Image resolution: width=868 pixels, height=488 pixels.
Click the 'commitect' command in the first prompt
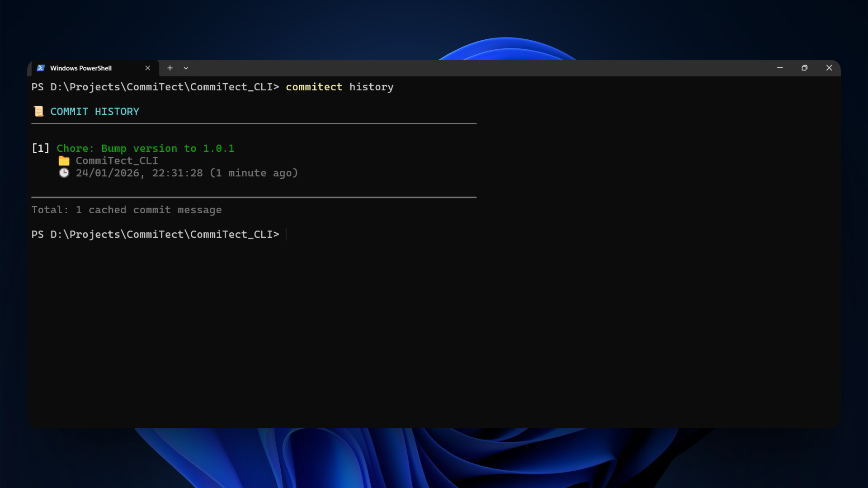pyautogui.click(x=314, y=87)
